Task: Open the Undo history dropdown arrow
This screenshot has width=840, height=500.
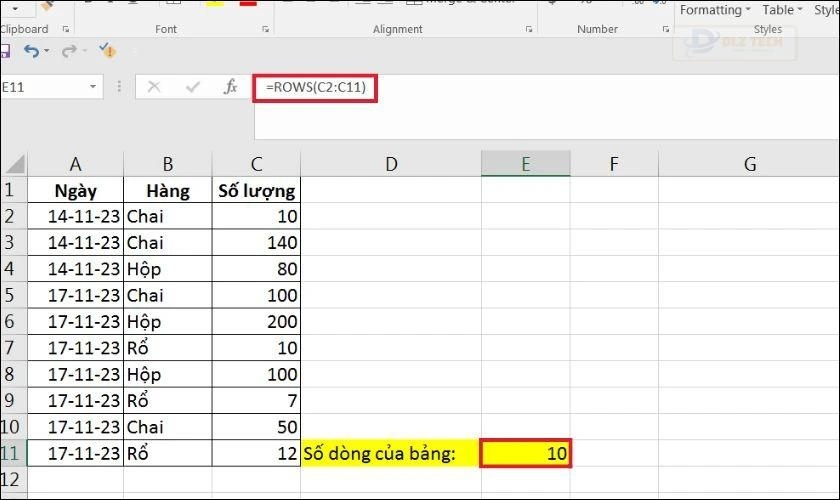Action: (47, 51)
